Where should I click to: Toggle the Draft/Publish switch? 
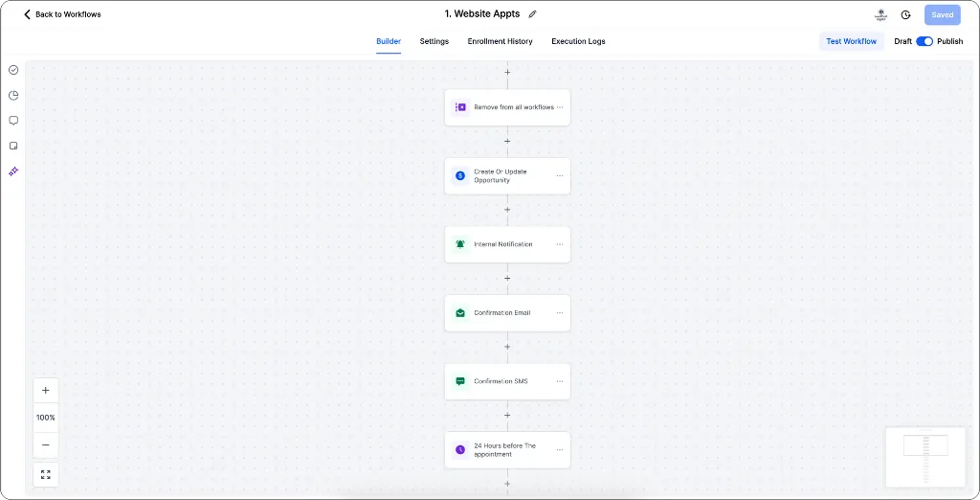[x=924, y=41]
